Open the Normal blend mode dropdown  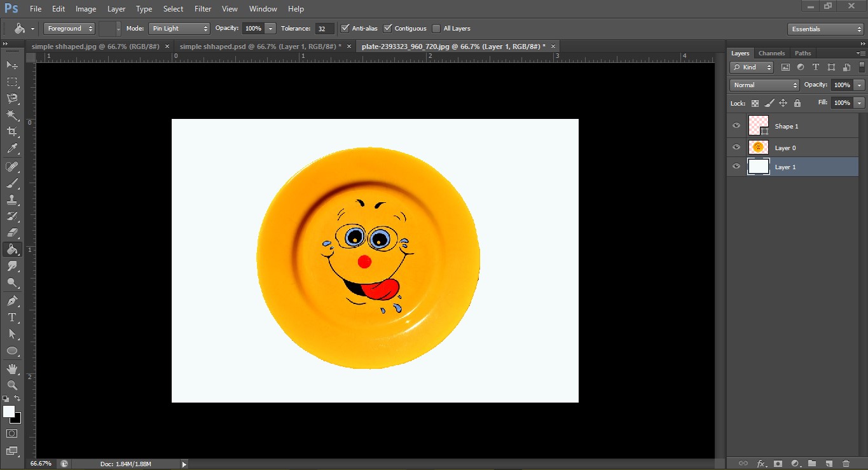(764, 85)
